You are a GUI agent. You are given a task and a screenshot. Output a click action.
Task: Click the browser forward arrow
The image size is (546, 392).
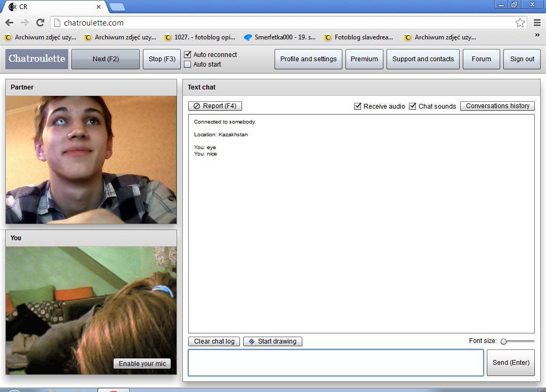tap(25, 22)
